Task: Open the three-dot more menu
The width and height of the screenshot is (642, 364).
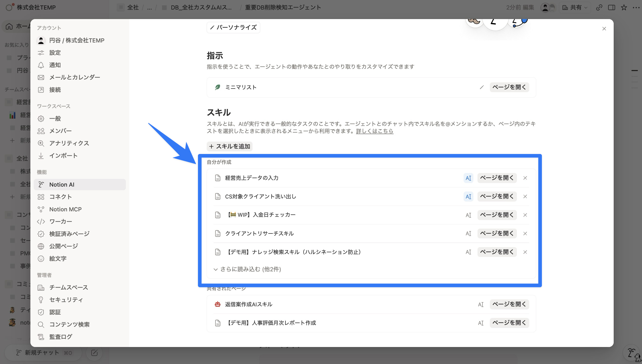Action: [636, 7]
